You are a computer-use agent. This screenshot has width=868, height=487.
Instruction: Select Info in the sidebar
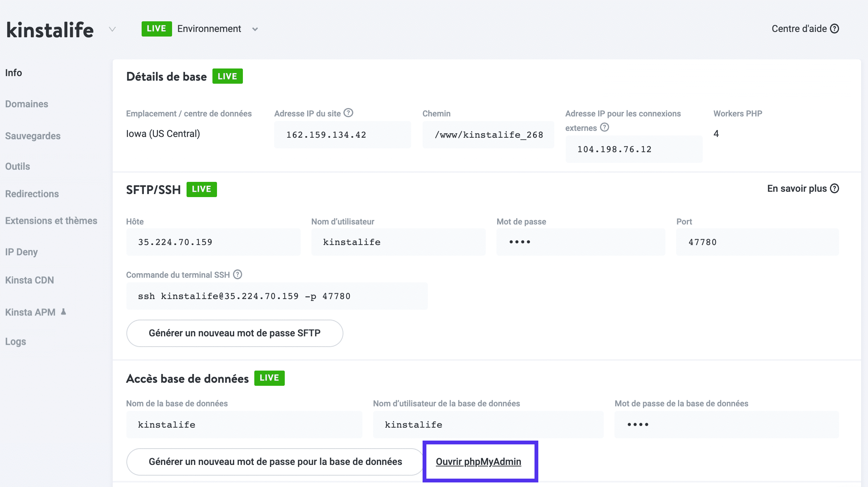click(13, 73)
